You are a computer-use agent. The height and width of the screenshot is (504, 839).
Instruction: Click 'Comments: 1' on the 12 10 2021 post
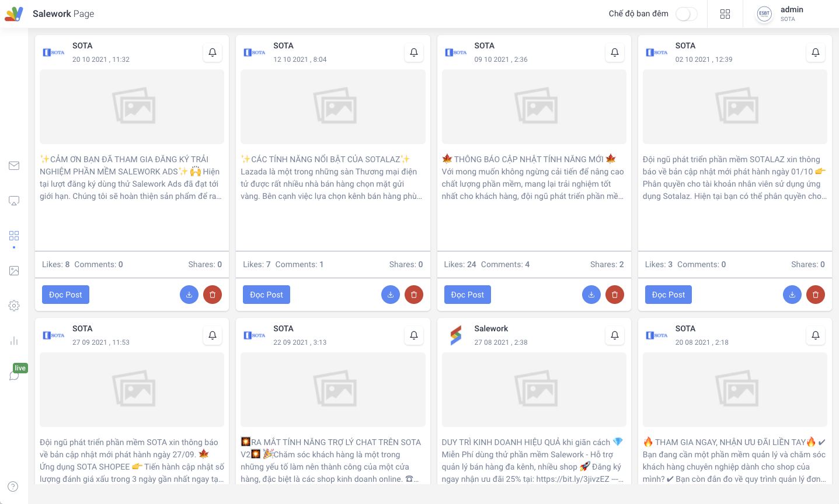point(300,264)
